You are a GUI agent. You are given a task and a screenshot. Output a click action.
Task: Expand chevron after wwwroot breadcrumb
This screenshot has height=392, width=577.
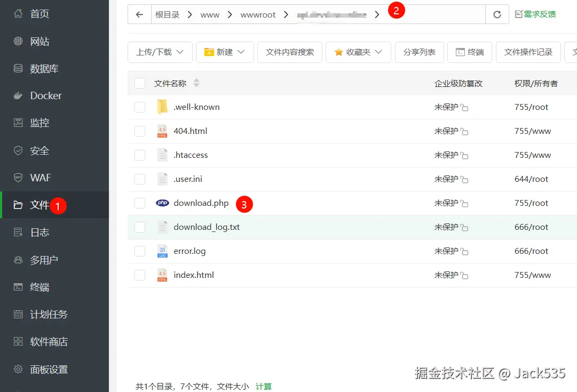tap(286, 15)
